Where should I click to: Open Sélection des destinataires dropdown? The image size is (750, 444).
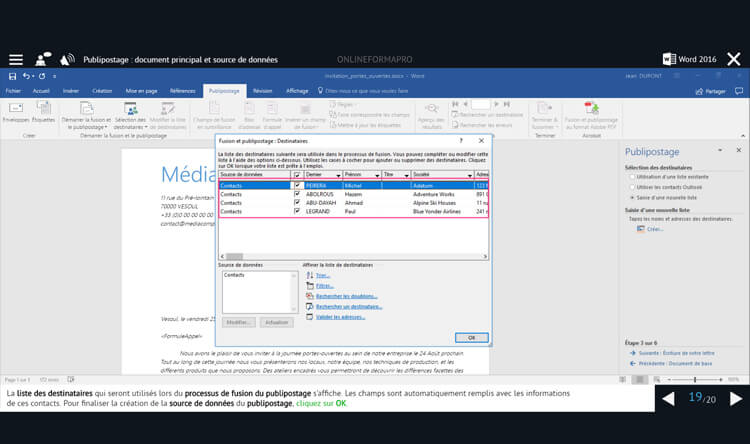pos(130,116)
